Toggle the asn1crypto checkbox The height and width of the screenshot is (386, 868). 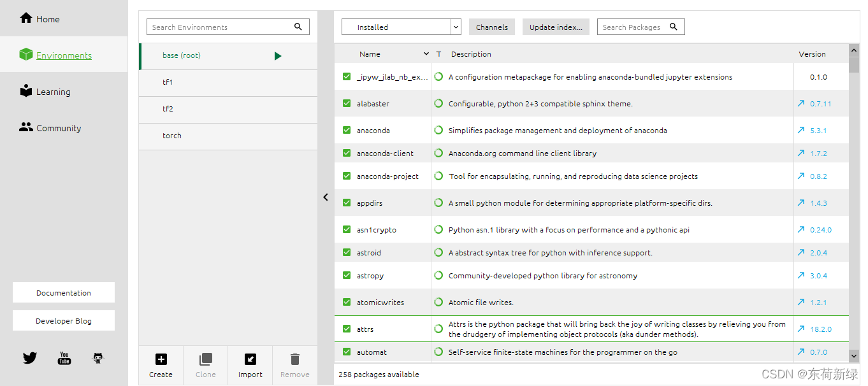pyautogui.click(x=347, y=229)
